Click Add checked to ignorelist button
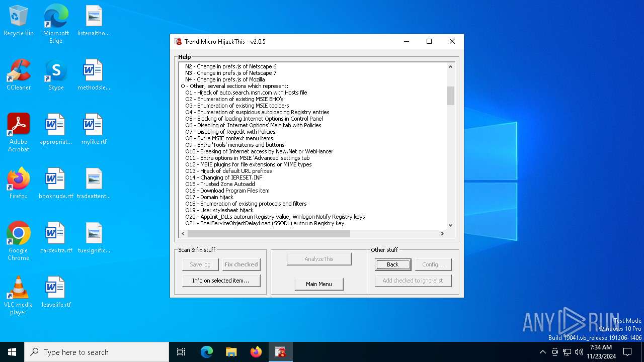644x362 pixels. [413, 281]
